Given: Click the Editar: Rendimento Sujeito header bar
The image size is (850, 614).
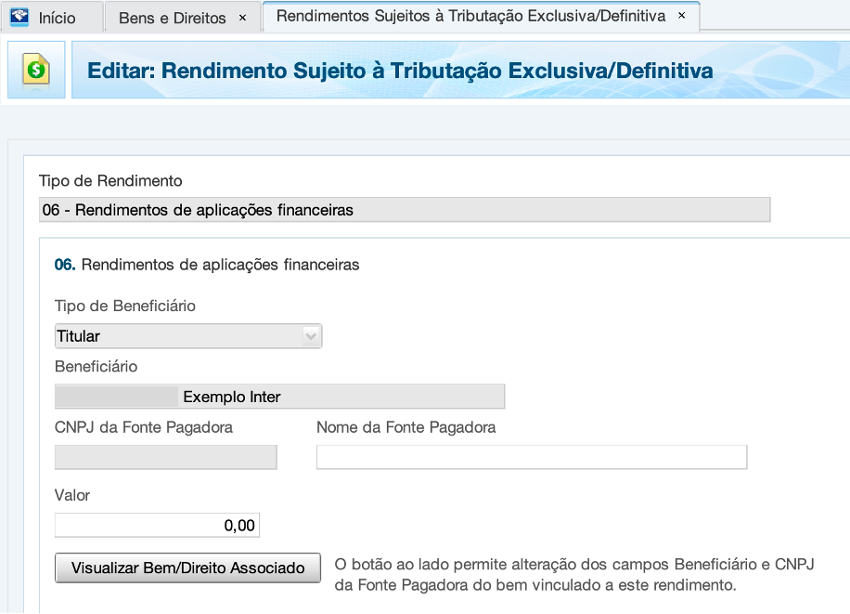Looking at the screenshot, I should click(x=400, y=71).
